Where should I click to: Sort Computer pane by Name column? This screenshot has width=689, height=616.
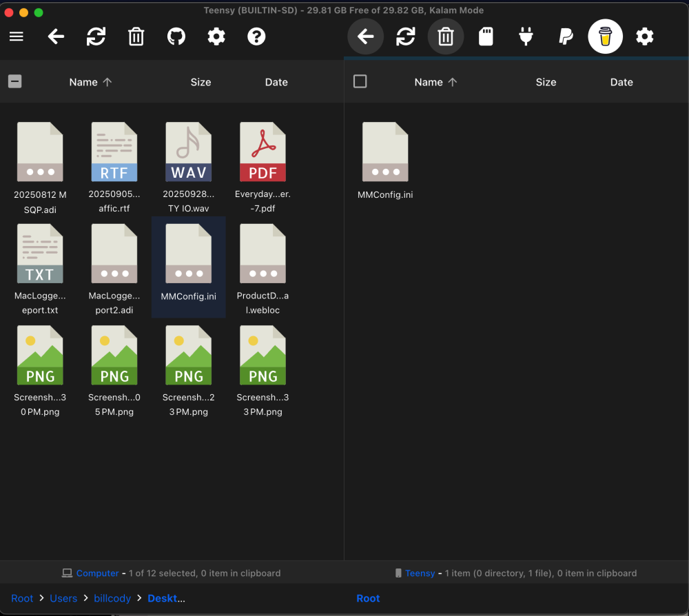pyautogui.click(x=90, y=82)
